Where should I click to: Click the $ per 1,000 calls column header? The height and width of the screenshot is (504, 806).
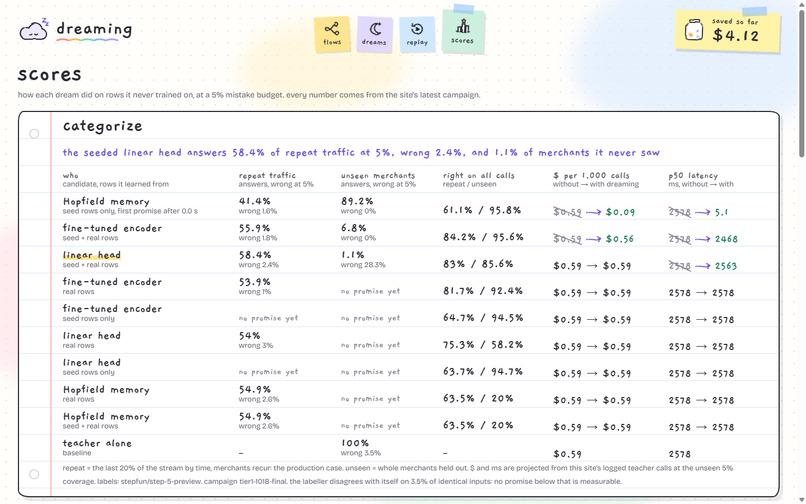click(x=596, y=179)
